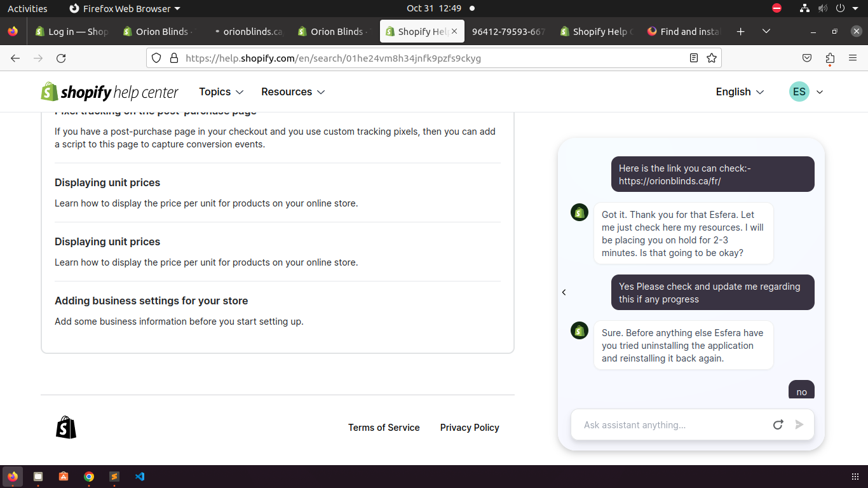Toggle reader view icon in address bar
The width and height of the screenshot is (868, 488).
tap(694, 58)
